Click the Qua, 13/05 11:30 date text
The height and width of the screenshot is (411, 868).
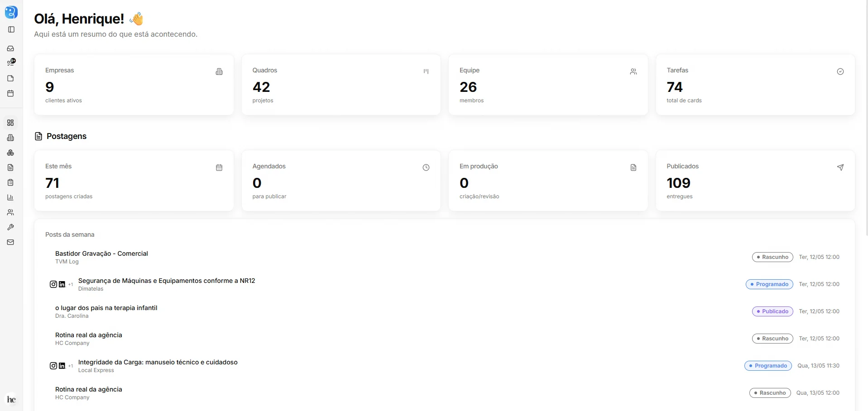tap(818, 366)
